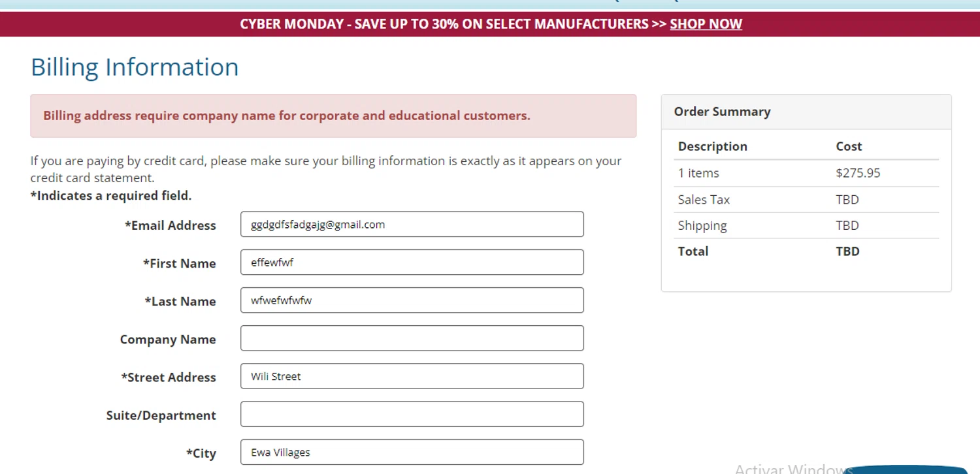
Task: Click the Email Address input field
Action: click(412, 224)
